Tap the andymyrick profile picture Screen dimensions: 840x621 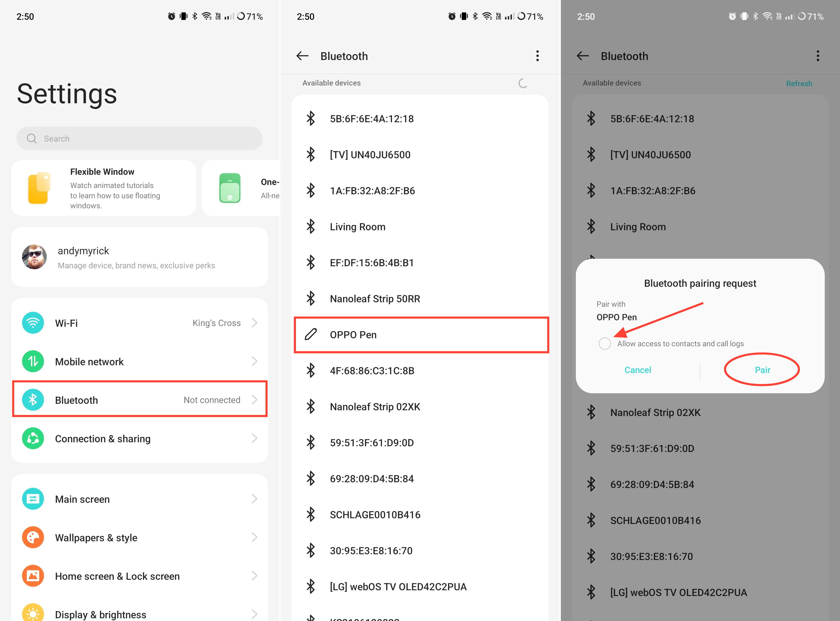click(34, 257)
